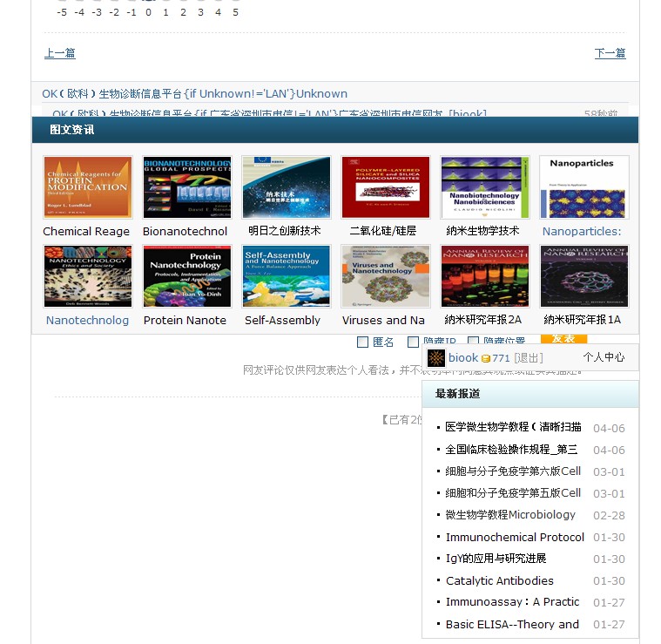Select rating value 3
The image size is (661, 644).
point(200,12)
